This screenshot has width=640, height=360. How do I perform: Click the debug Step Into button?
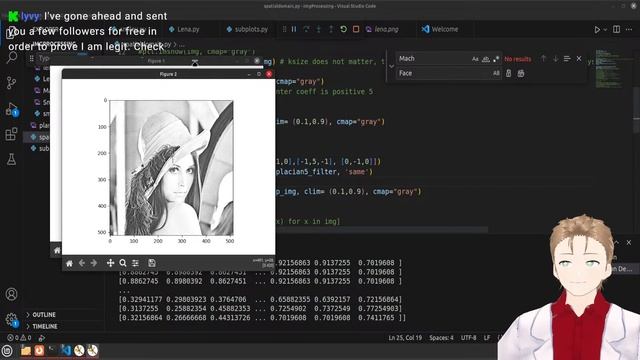pyautogui.click(x=318, y=29)
